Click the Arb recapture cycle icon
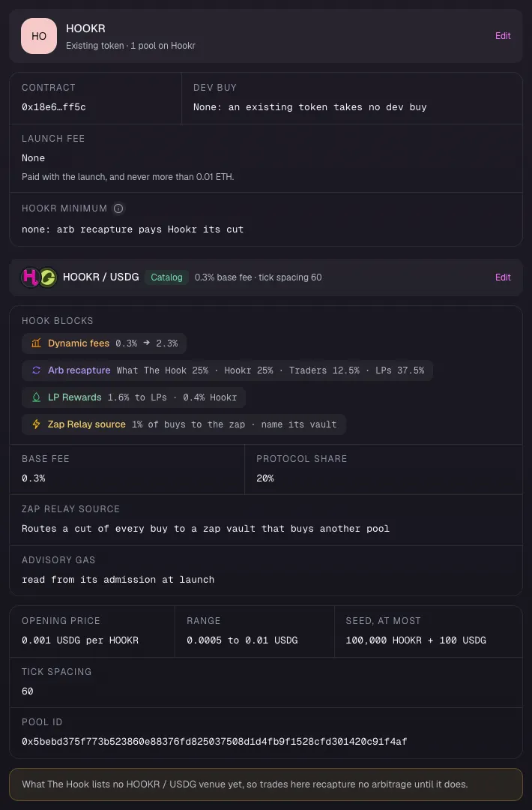Image resolution: width=532 pixels, height=810 pixels. 36,370
